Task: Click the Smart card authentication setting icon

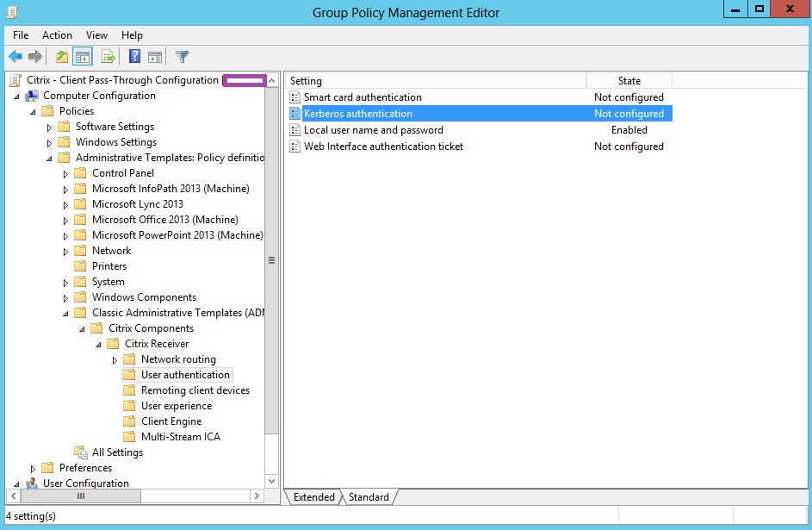Action: click(294, 97)
